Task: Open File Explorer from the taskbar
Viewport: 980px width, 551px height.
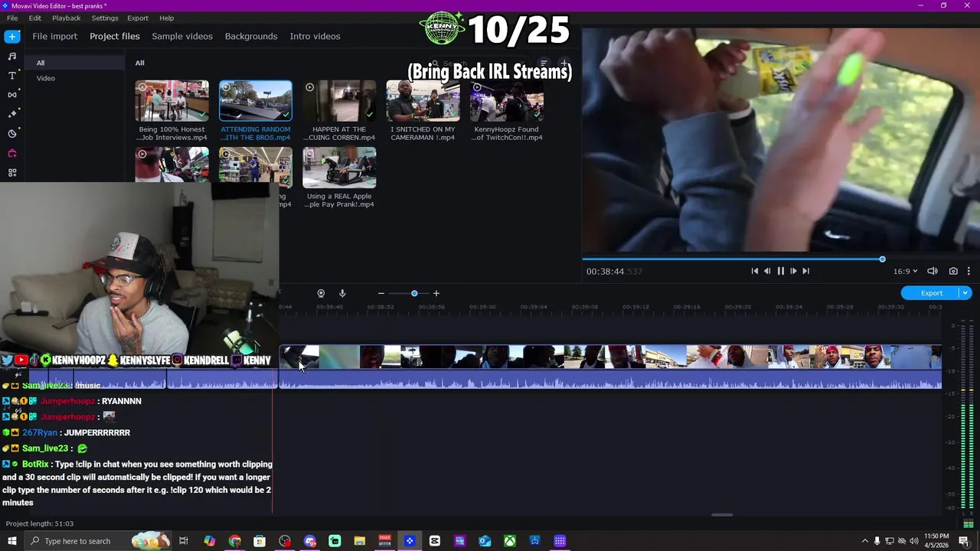Action: (359, 541)
